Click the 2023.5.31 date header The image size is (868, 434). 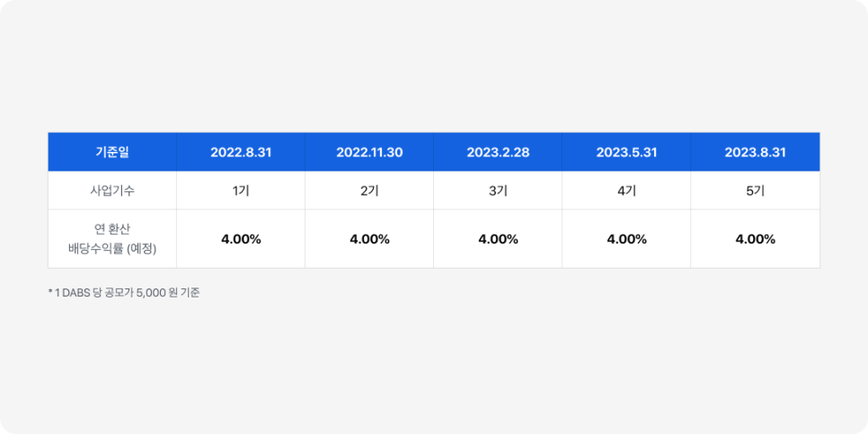pyautogui.click(x=626, y=152)
